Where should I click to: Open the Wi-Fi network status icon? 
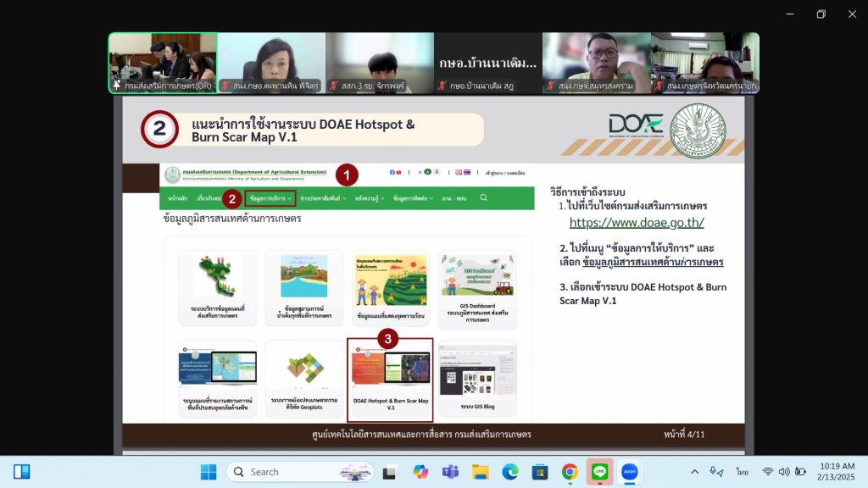coord(767,472)
